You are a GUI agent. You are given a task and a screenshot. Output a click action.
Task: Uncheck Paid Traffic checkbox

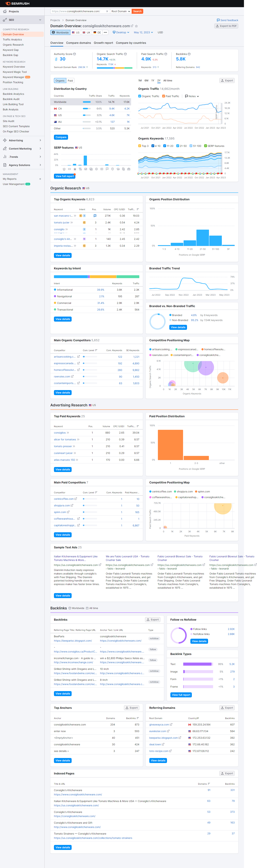[x=163, y=96]
